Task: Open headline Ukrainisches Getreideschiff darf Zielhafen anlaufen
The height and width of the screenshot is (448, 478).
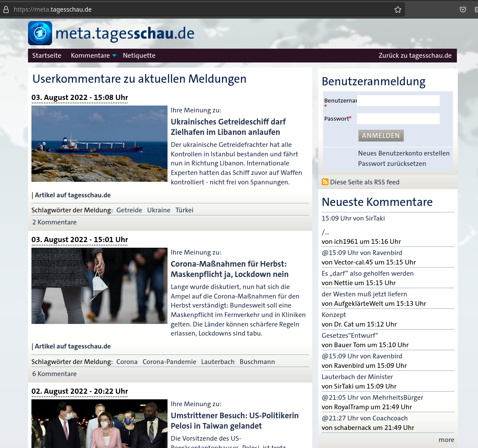Action: (228, 127)
